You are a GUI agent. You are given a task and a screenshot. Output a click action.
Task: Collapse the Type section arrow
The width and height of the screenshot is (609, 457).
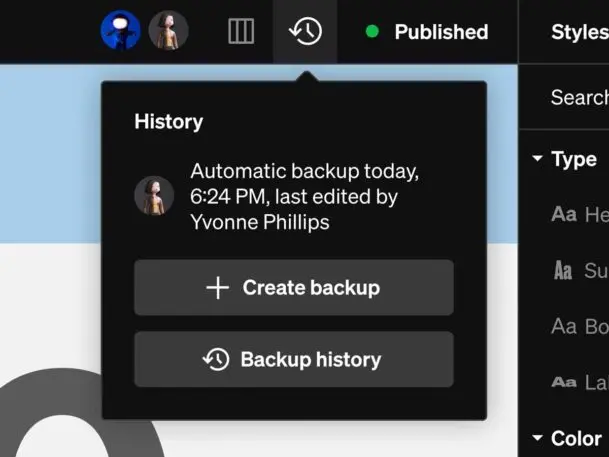click(538, 159)
